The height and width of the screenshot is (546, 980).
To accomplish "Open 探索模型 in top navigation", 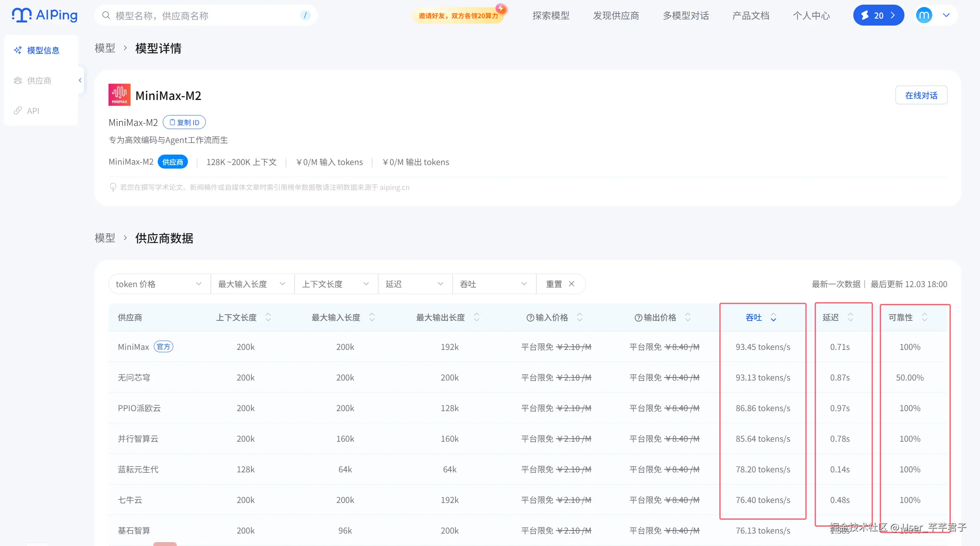I will pyautogui.click(x=551, y=16).
